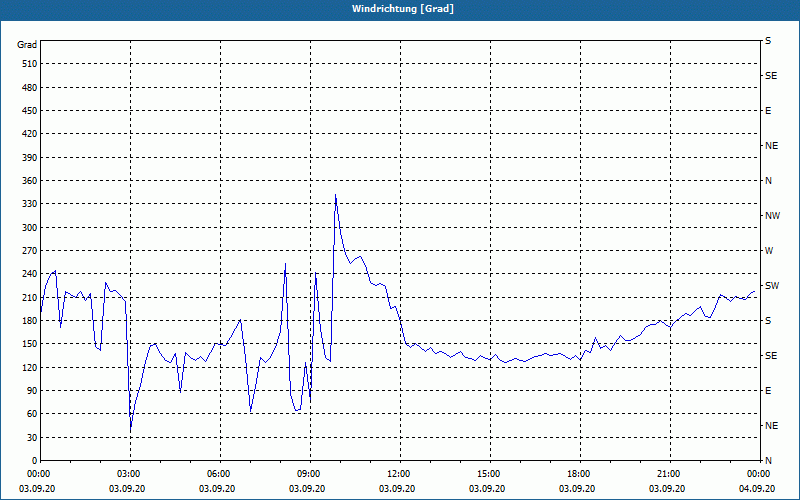Click the "510" y-axis value

tap(30, 64)
